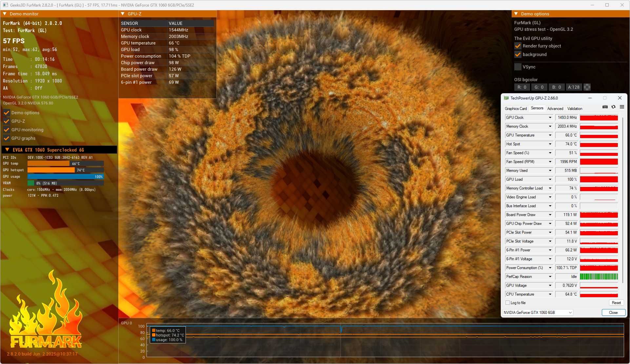
Task: Enable the VSync checkbox
Action: pos(518,67)
